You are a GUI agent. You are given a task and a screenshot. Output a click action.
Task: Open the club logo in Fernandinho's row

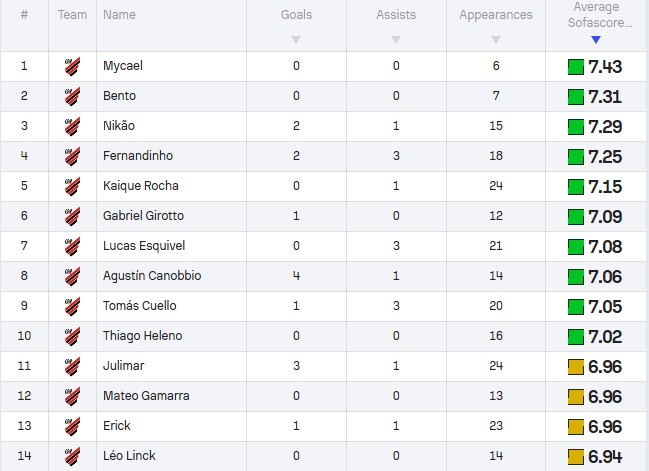(72, 156)
